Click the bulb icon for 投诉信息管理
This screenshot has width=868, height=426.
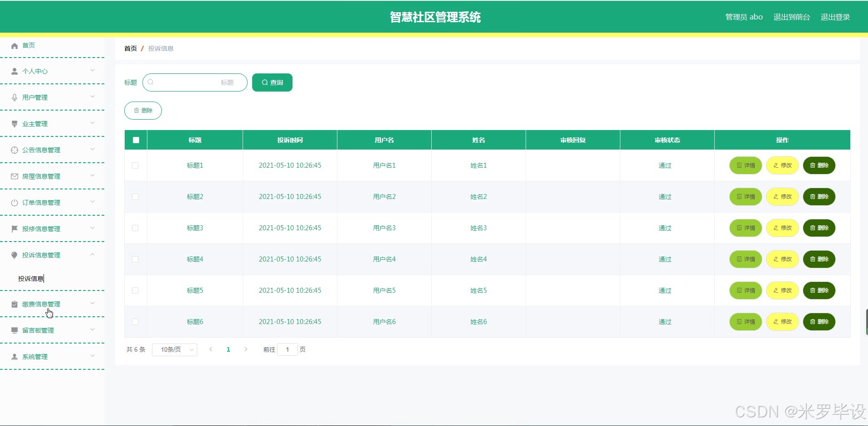pos(15,255)
